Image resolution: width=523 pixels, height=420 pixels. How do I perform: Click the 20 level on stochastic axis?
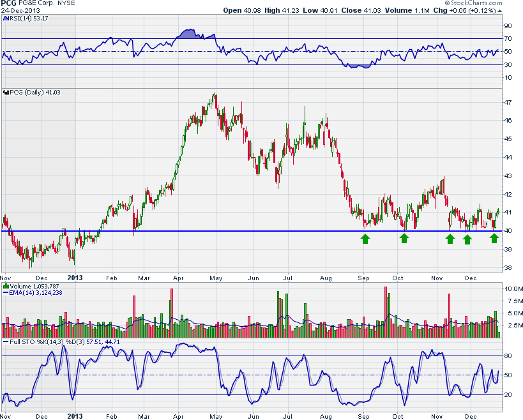(x=508, y=395)
